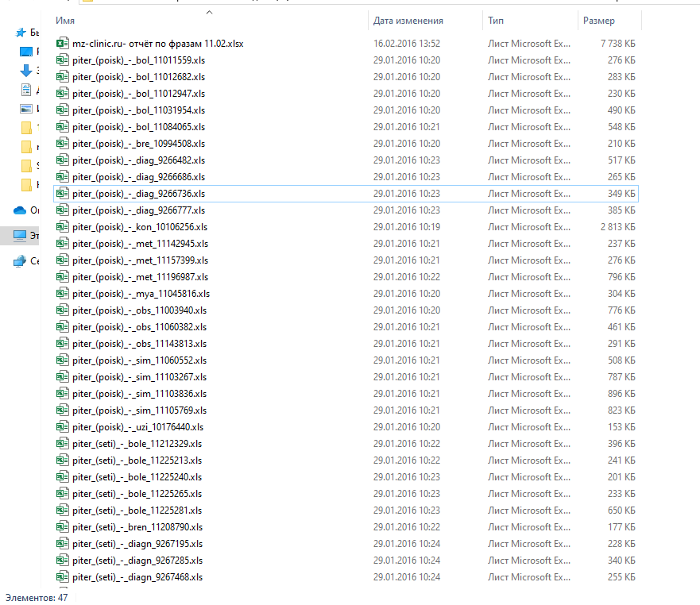Click the Quick access star icon

tap(21, 33)
